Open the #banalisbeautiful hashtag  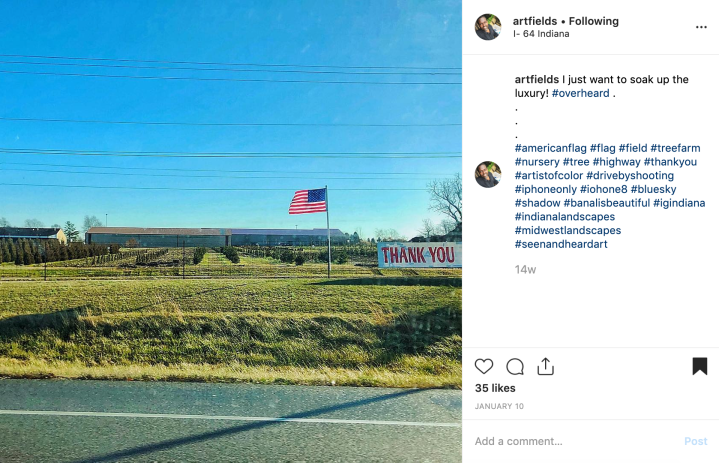coord(606,203)
